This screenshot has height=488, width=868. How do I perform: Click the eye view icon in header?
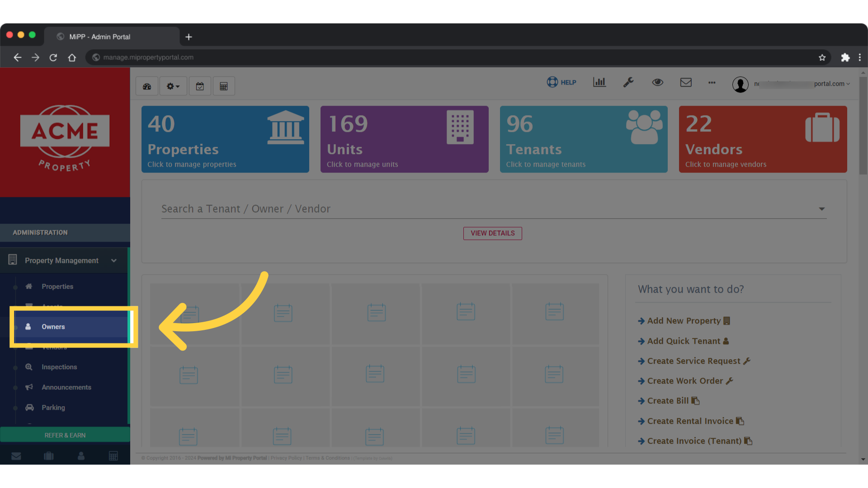point(658,82)
